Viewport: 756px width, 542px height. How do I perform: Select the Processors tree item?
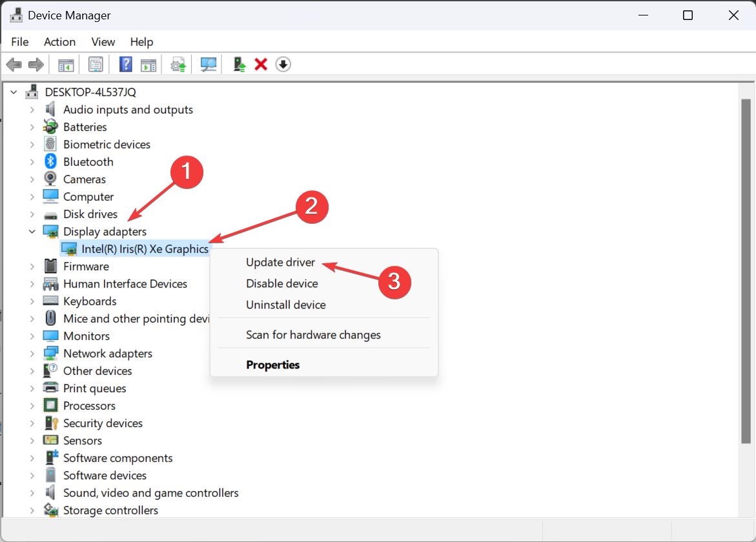coord(89,406)
